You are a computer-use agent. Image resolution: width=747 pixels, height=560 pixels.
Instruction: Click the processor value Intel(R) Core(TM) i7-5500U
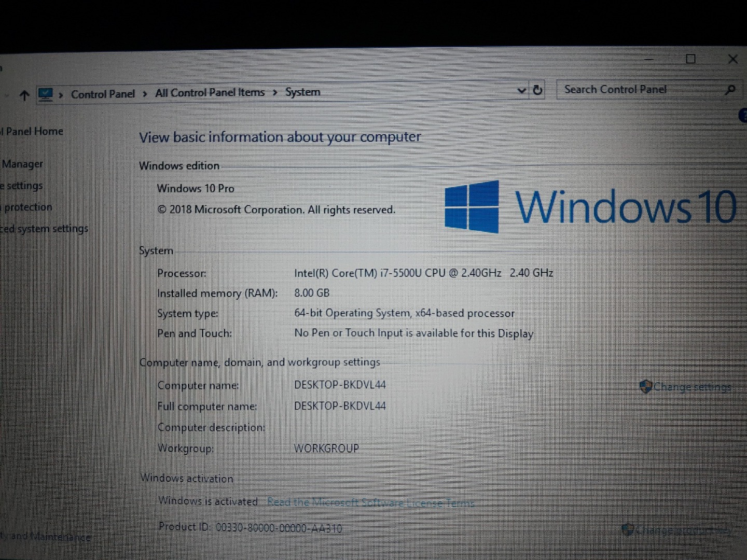pyautogui.click(x=424, y=273)
